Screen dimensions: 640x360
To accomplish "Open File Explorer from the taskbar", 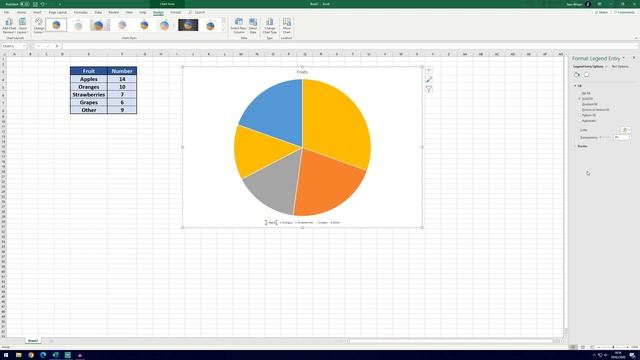I will point(18,355).
